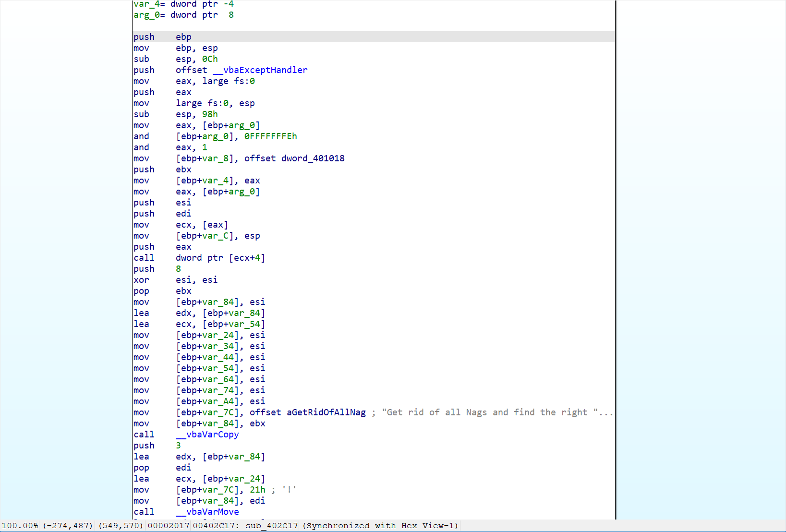Click the arg_0 definition at the top
786x532 pixels.
183,15
